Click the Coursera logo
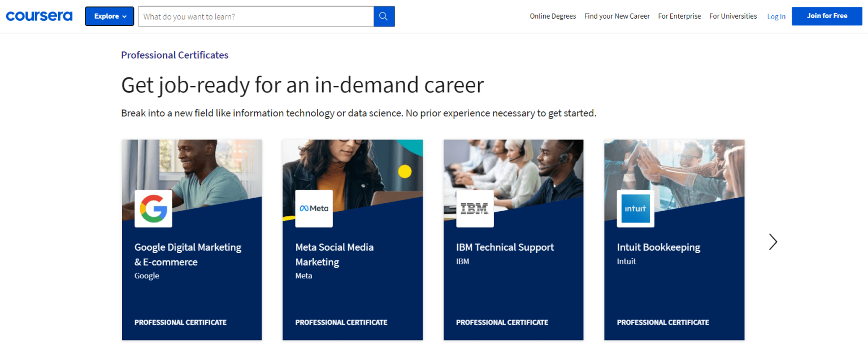The width and height of the screenshot is (868, 349). pyautogui.click(x=38, y=16)
